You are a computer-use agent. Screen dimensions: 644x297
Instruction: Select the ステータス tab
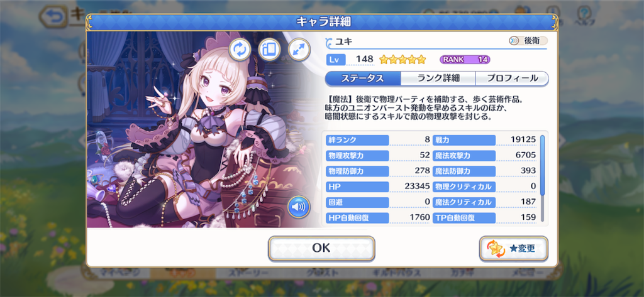363,78
